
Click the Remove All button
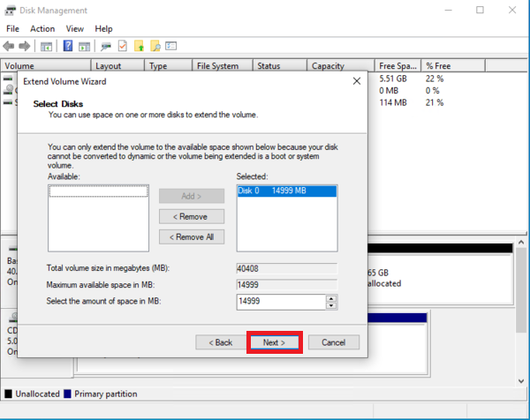click(x=192, y=236)
